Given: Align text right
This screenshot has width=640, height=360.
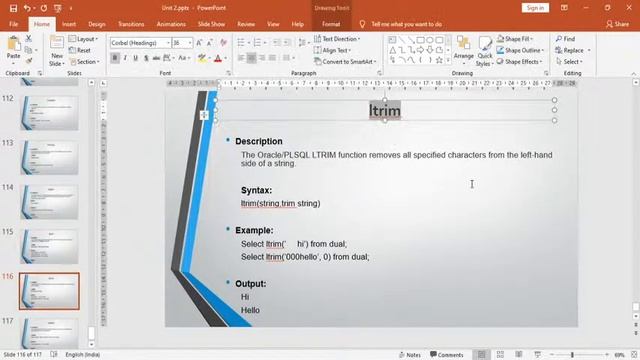Looking at the screenshot, I should (x=262, y=58).
